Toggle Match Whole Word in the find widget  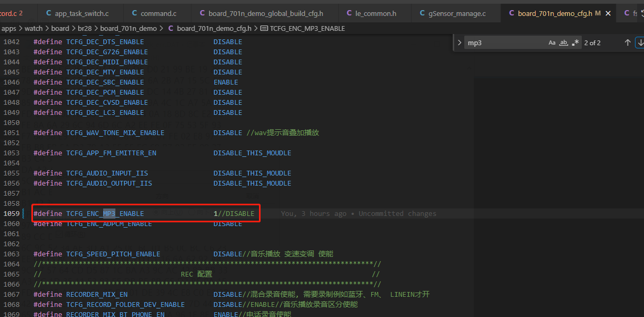564,43
